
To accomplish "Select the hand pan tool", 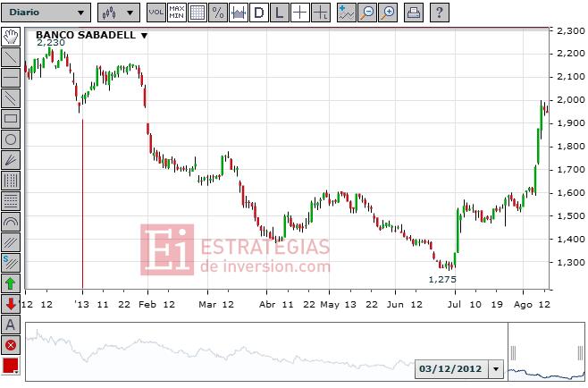I will pyautogui.click(x=11, y=37).
